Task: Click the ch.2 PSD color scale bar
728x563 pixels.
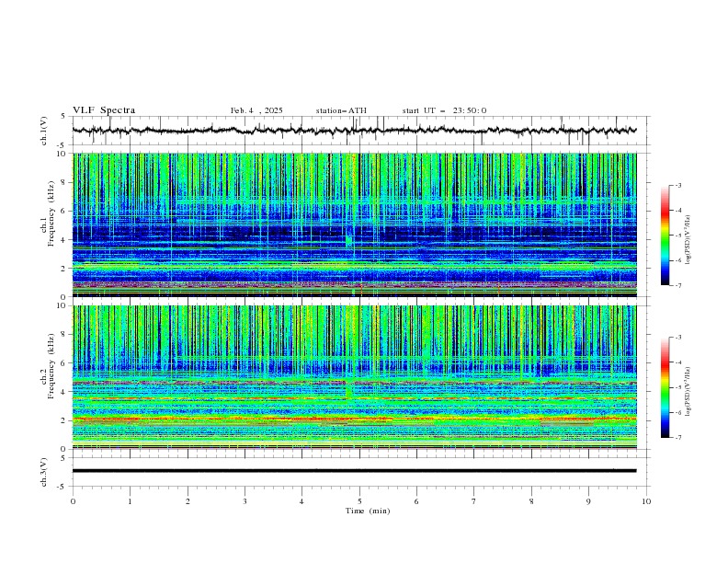Action: [x=665, y=387]
